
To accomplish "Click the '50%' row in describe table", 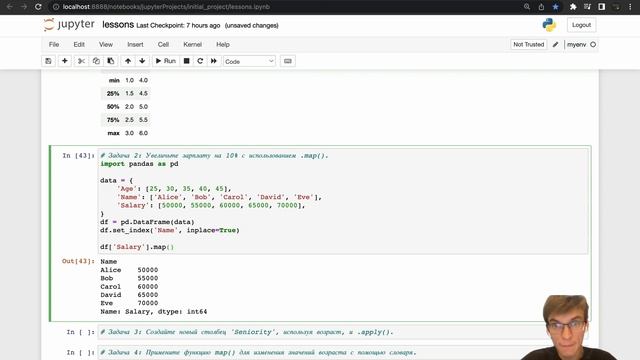I will 125,107.
